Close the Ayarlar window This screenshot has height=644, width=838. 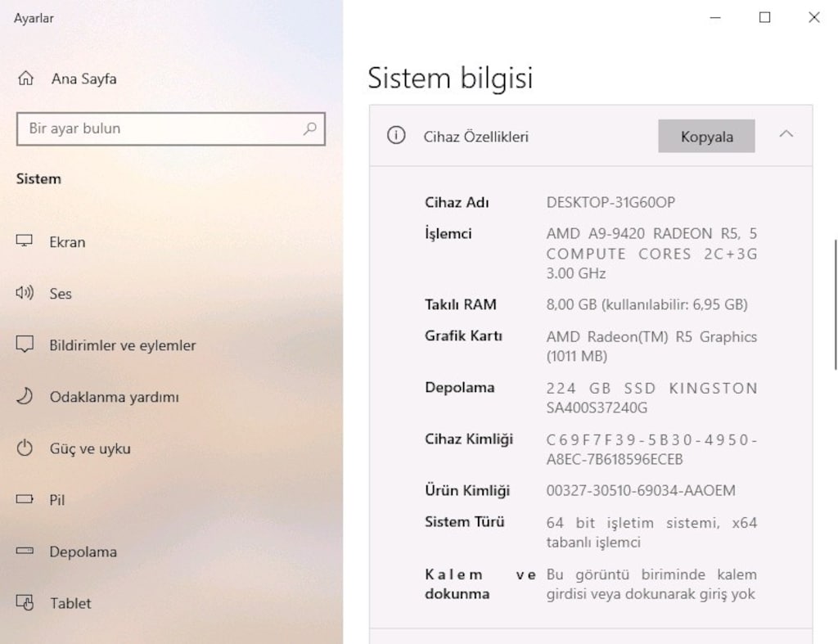814,18
